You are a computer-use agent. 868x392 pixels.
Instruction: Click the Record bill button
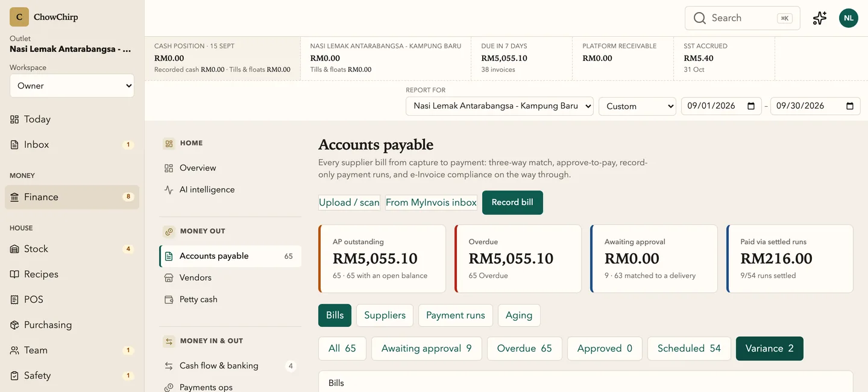click(512, 203)
